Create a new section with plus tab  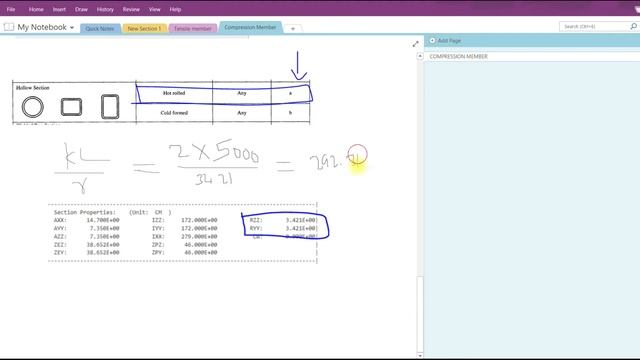(293, 29)
